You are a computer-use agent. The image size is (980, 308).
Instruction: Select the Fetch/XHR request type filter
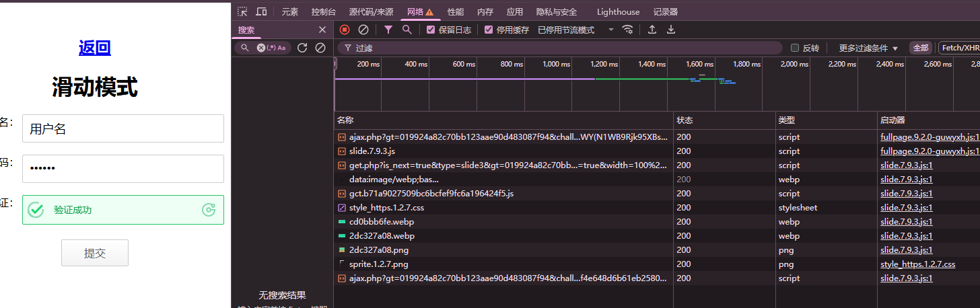coord(960,48)
